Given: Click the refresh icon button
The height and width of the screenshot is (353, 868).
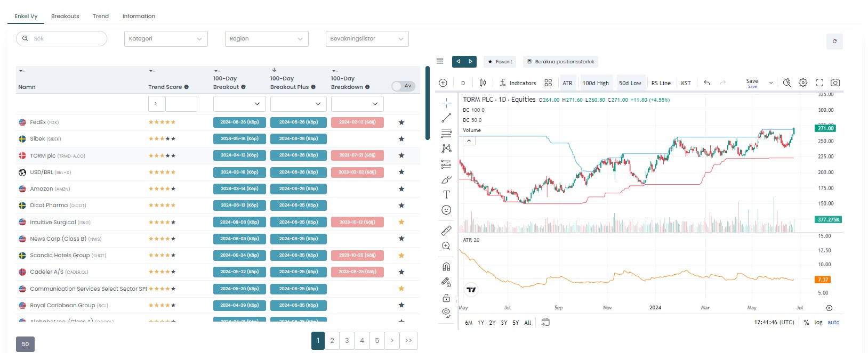Looking at the screenshot, I should [834, 41].
